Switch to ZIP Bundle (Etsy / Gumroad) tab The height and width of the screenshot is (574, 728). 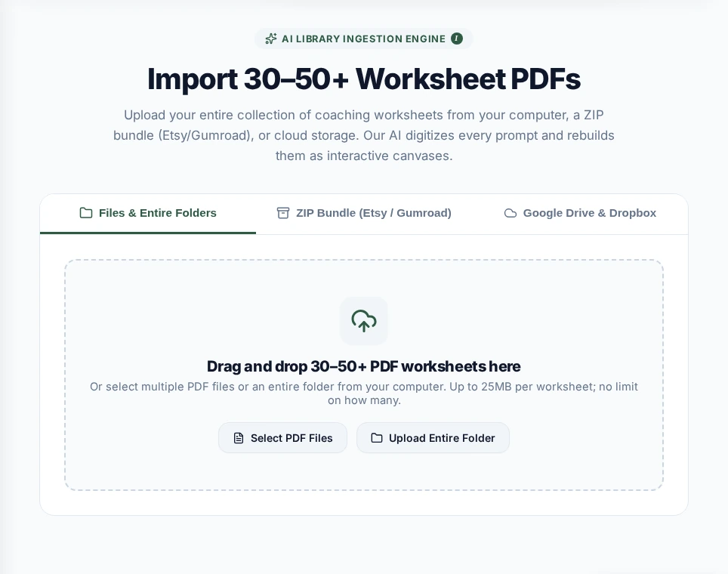point(364,213)
